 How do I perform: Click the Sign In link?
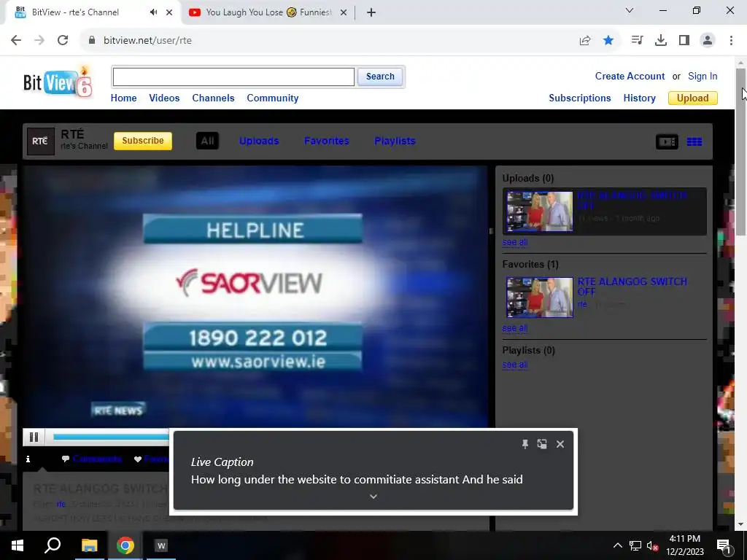703,76
